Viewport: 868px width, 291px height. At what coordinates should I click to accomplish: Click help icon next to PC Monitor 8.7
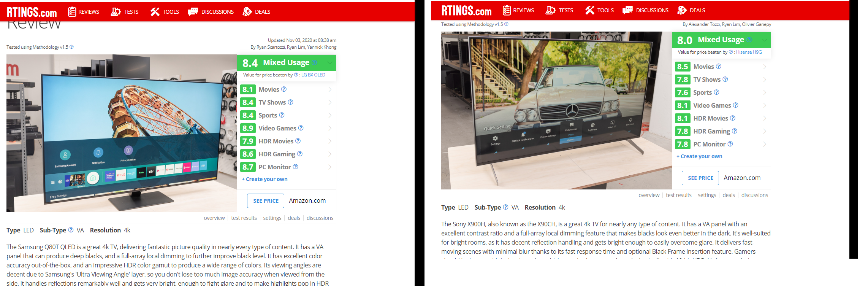pos(295,167)
